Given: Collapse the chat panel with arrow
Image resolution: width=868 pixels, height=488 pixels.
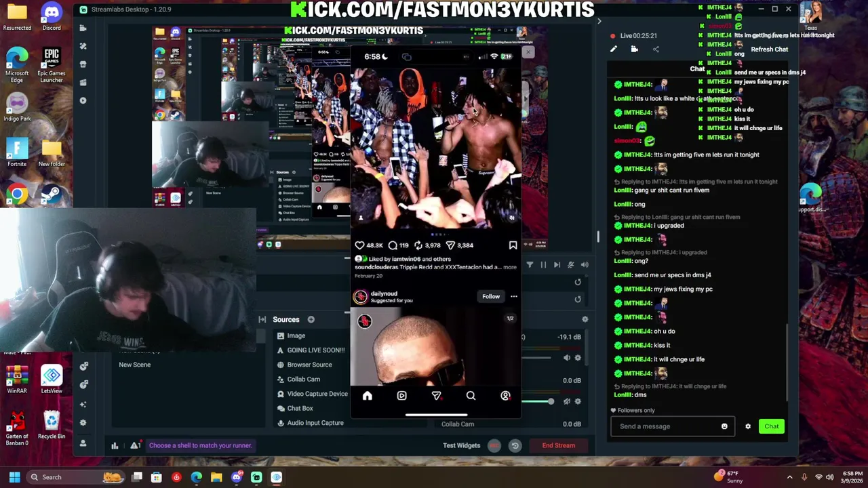Looking at the screenshot, I should coord(599,22).
